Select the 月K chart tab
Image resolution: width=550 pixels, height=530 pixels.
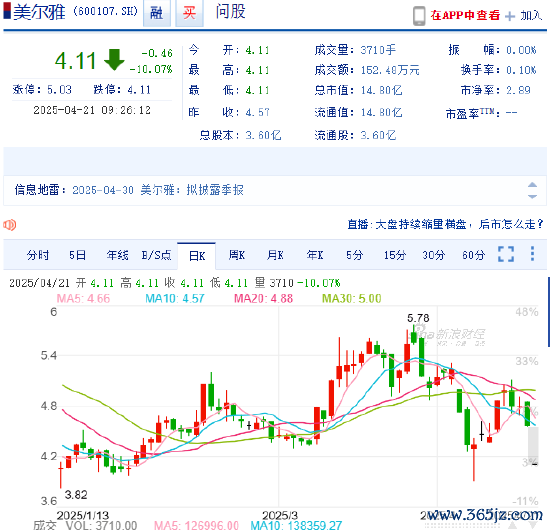point(275,255)
